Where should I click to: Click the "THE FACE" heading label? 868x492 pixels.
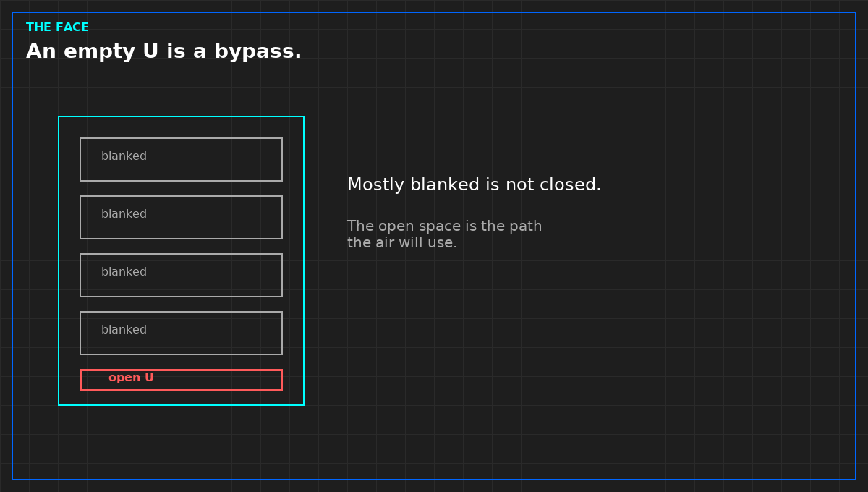[x=57, y=27]
